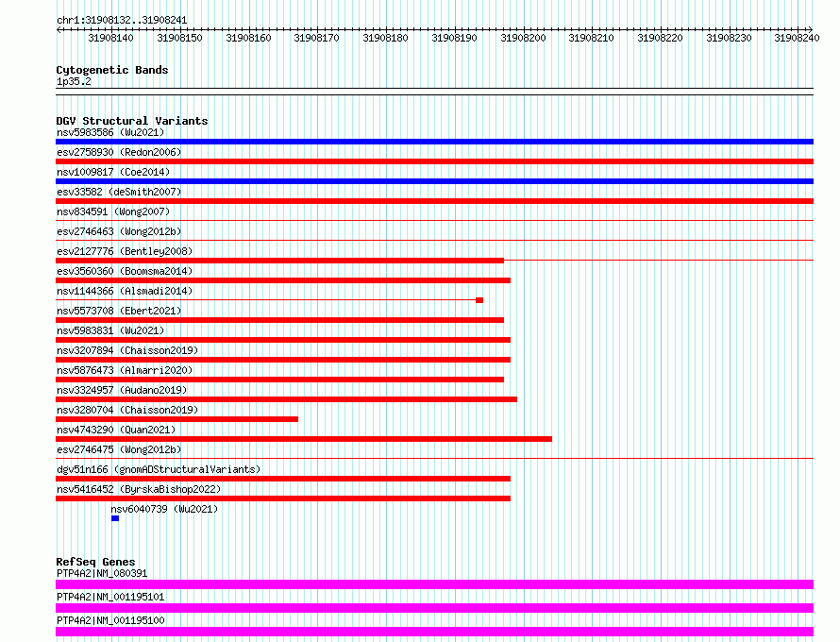This screenshot has height=642, width=840.
Task: Click the red nsv3324957 variant bar
Action: click(x=286, y=399)
